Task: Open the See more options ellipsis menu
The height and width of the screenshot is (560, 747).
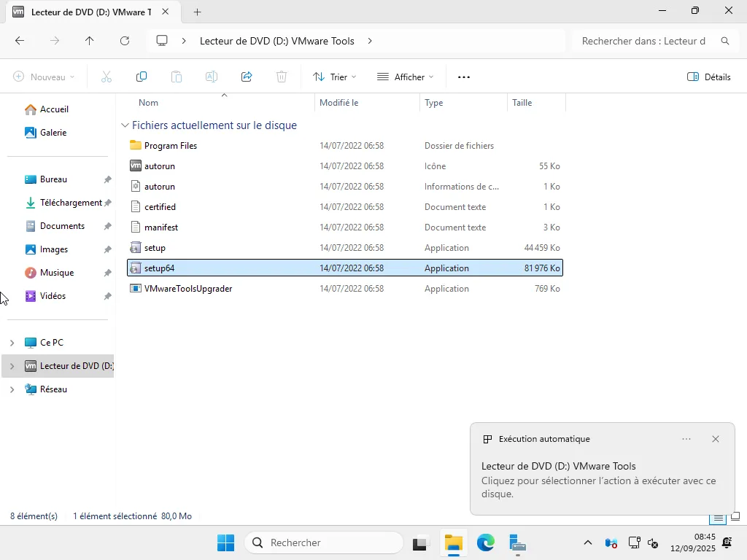Action: click(x=464, y=77)
